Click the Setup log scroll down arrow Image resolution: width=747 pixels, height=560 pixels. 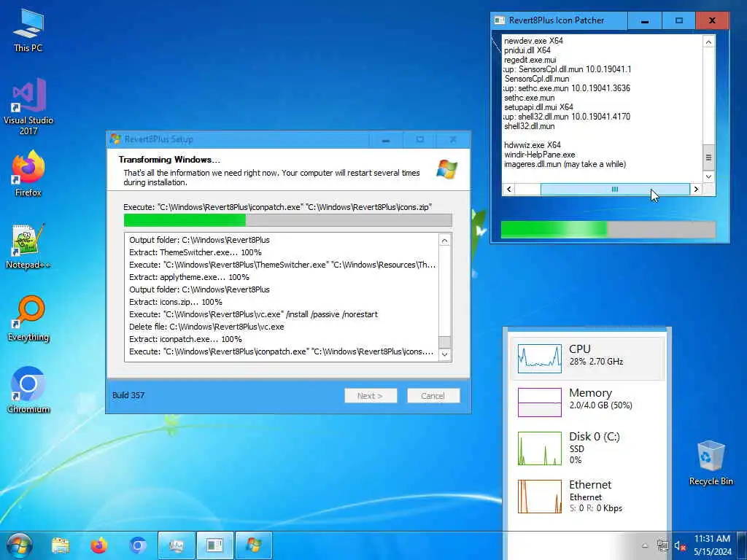[444, 354]
